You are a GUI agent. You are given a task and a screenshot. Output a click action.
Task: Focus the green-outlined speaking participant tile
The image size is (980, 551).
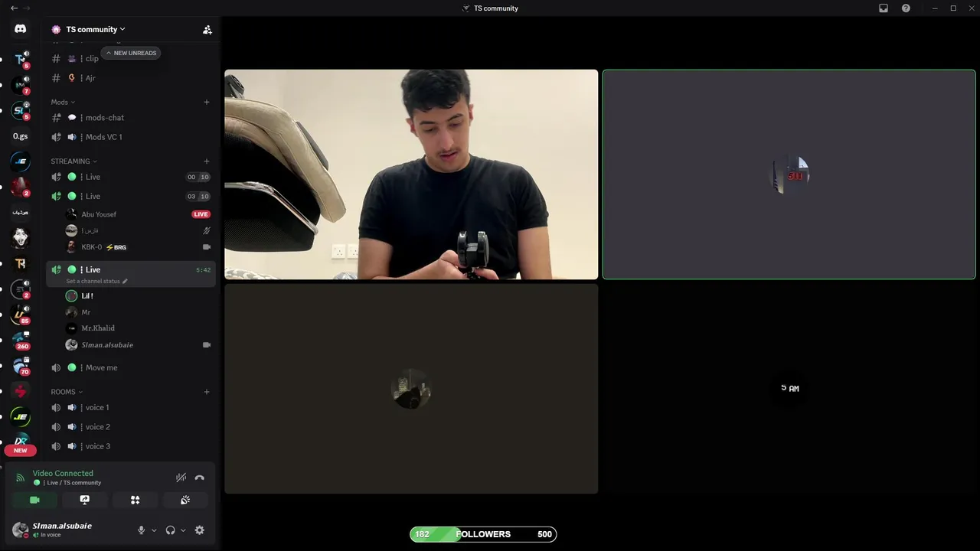(789, 174)
